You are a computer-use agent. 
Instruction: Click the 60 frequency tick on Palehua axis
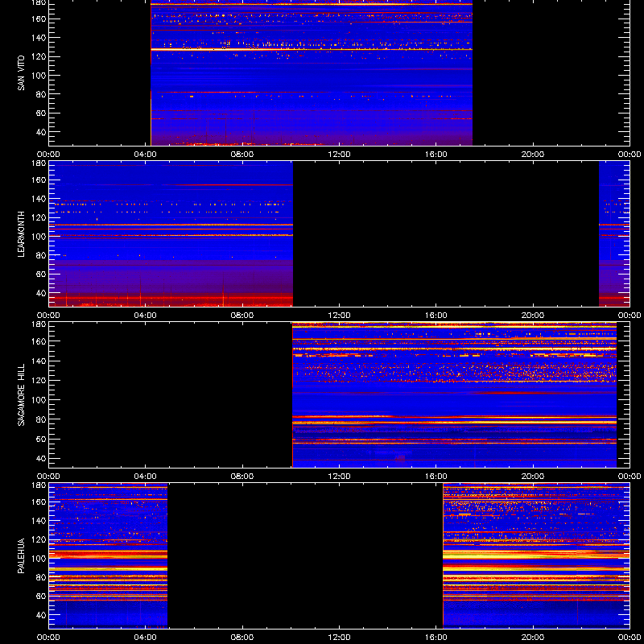[x=42, y=597]
